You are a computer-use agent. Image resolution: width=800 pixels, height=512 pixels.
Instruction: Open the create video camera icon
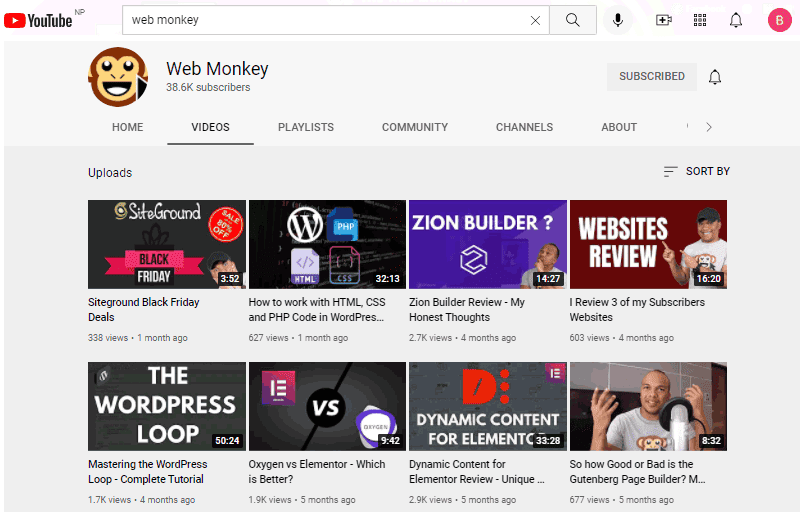click(663, 20)
